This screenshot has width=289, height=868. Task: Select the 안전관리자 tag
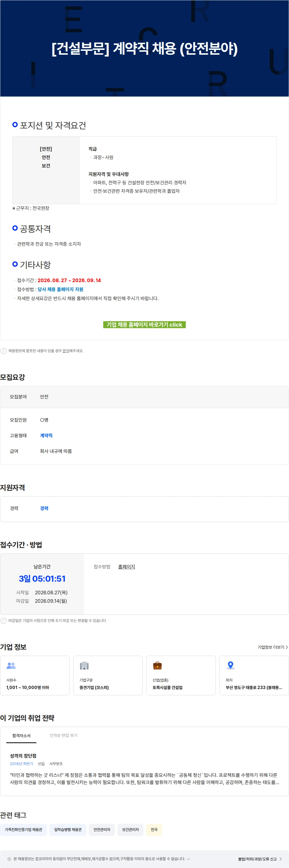(102, 830)
